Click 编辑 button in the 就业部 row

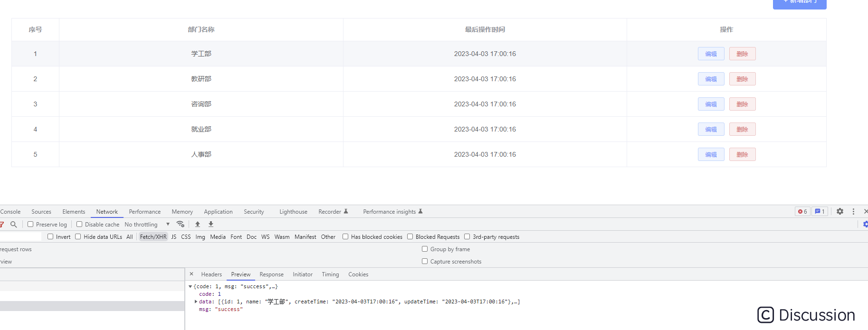[711, 129]
